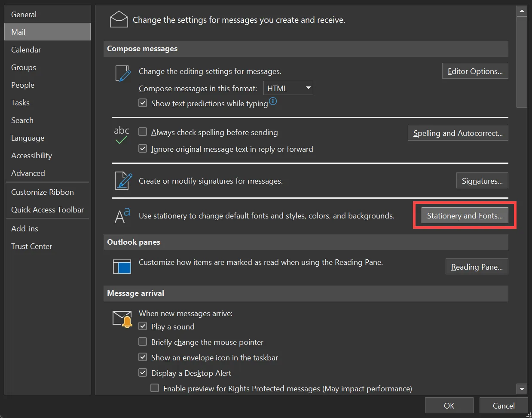Image resolution: width=532 pixels, height=418 pixels.
Task: Click the Compose messages section header
Action: click(306, 49)
